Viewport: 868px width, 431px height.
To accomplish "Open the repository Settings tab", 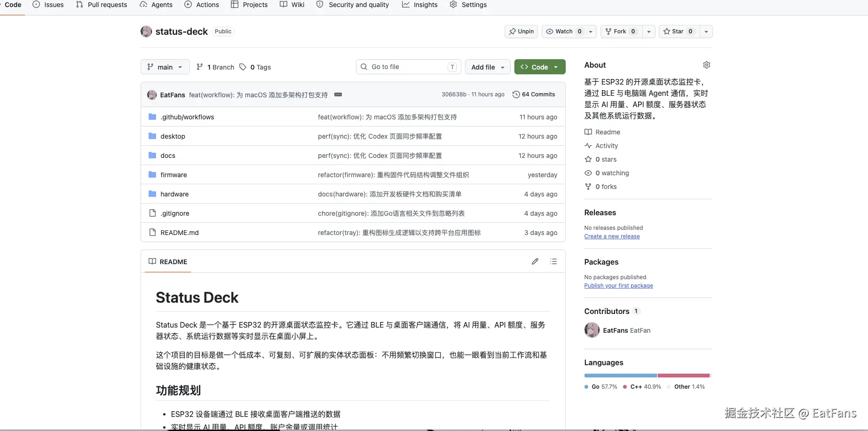I will click(x=468, y=5).
